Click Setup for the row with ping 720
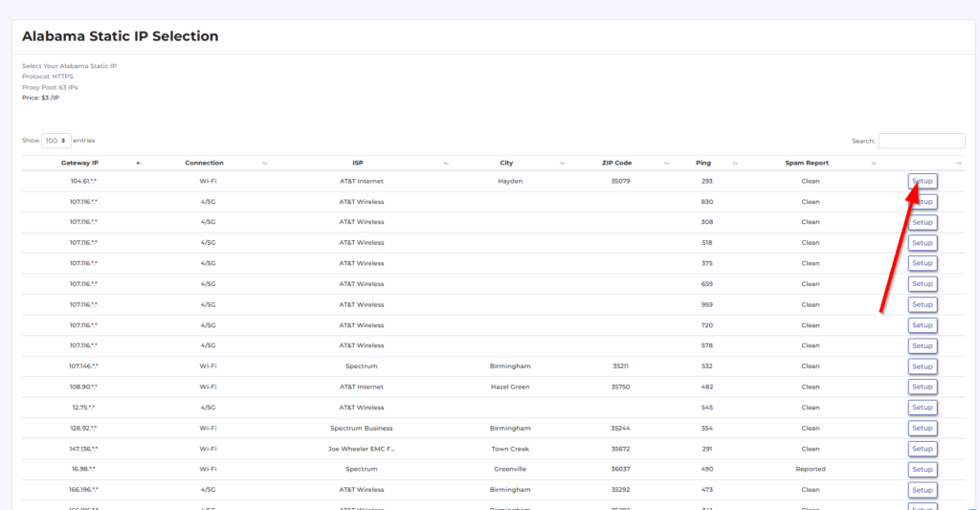 tap(923, 325)
